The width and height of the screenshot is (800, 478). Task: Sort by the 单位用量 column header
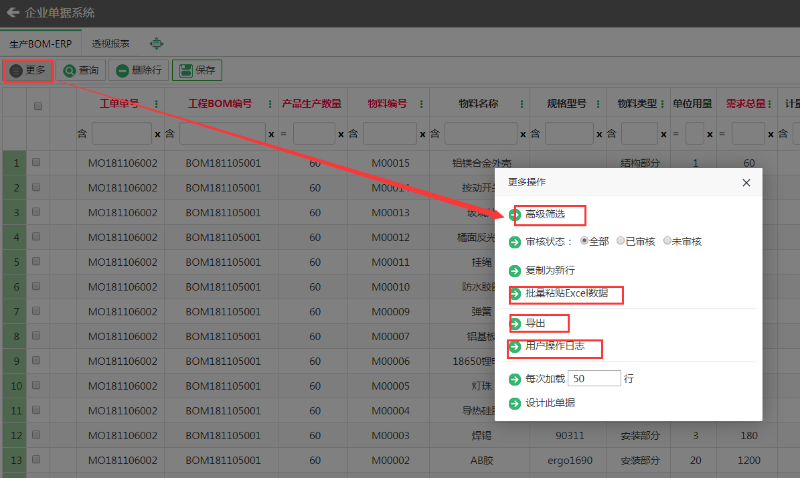692,104
